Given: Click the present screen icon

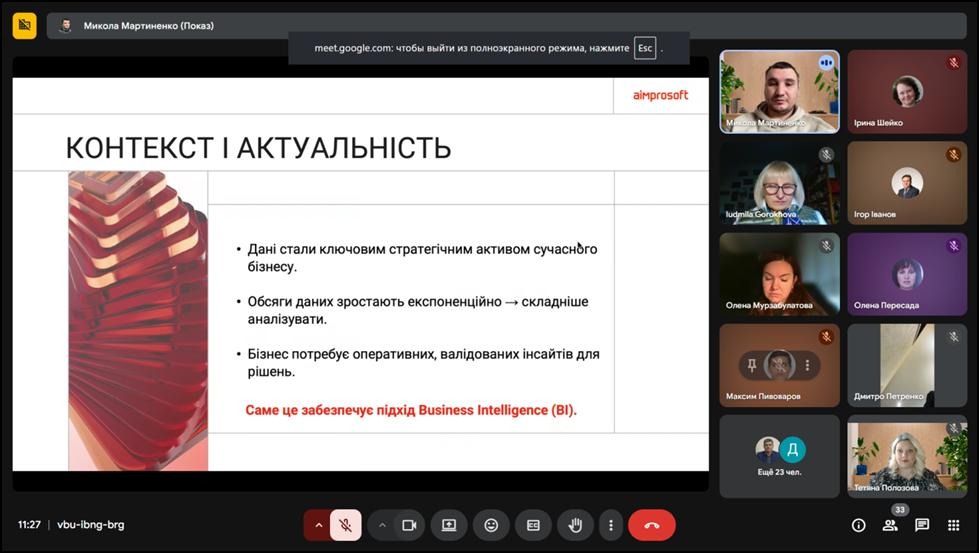Looking at the screenshot, I should pos(449,525).
